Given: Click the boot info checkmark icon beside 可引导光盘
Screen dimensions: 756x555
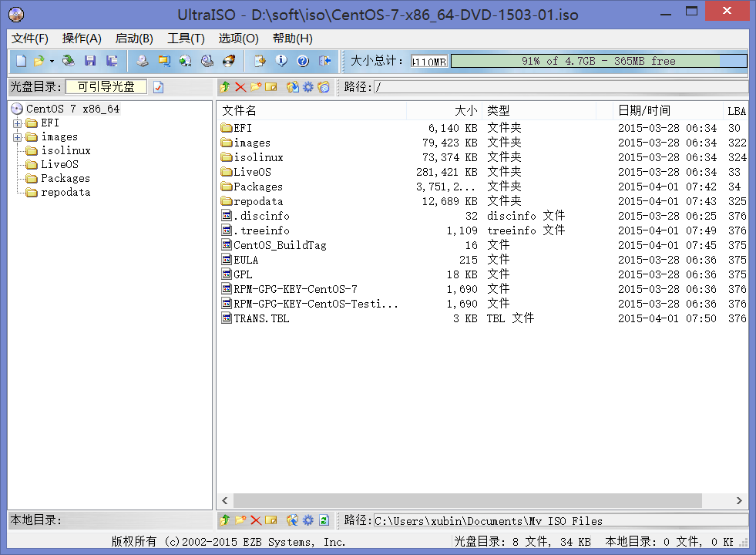Looking at the screenshot, I should [x=159, y=87].
